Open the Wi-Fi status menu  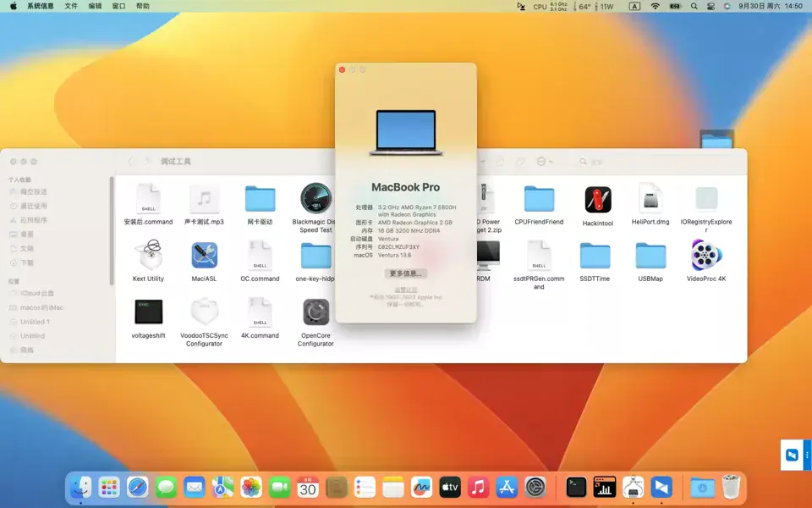click(x=655, y=6)
